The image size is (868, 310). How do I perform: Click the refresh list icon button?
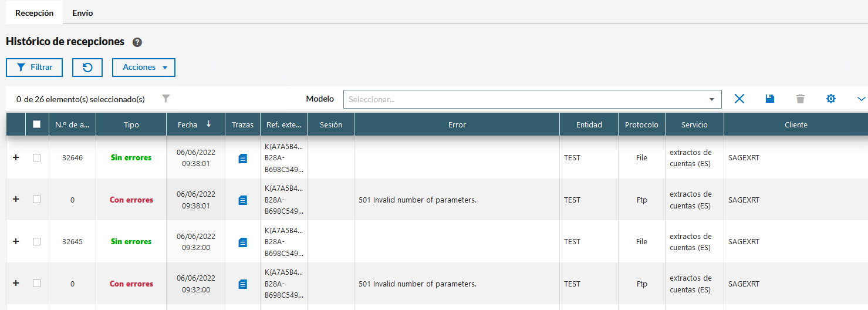[87, 68]
